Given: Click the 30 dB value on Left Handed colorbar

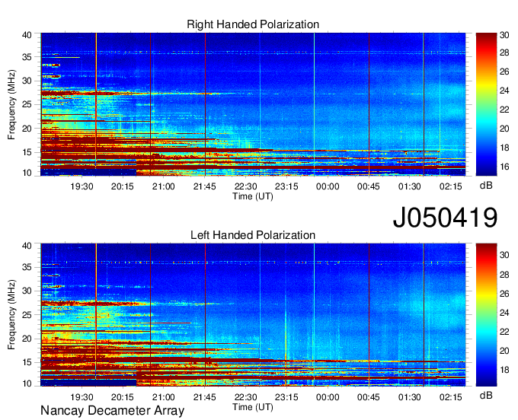Looking at the screenshot, I should 504,255.
